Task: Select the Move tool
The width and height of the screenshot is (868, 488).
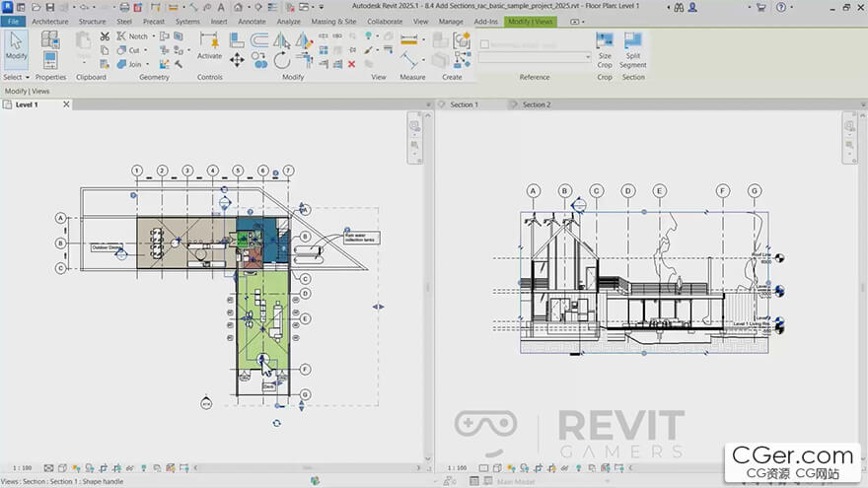Action: pos(237,60)
